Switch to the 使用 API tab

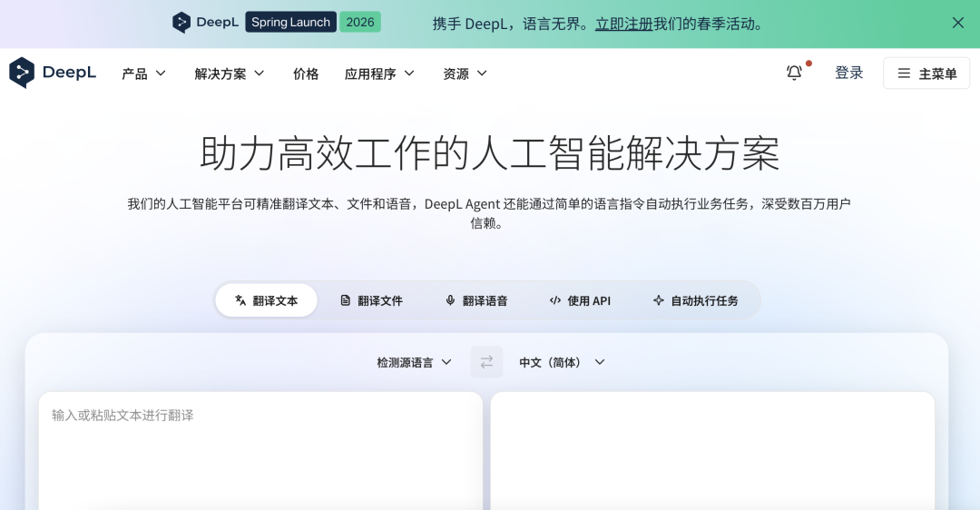click(x=580, y=300)
